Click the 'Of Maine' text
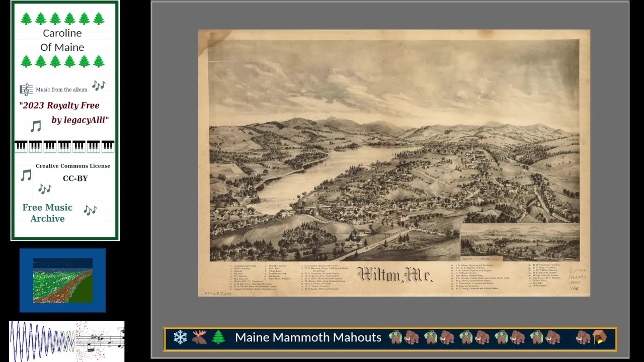Image resolution: width=644 pixels, height=362 pixels. pyautogui.click(x=62, y=47)
